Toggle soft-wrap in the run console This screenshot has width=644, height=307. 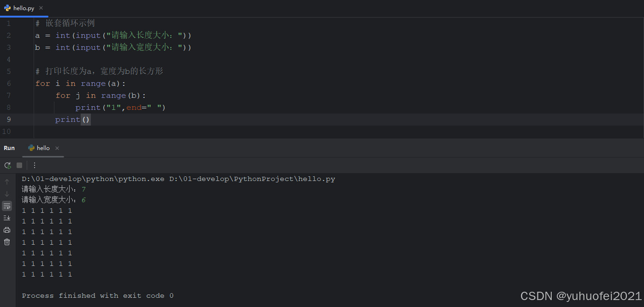click(x=7, y=206)
